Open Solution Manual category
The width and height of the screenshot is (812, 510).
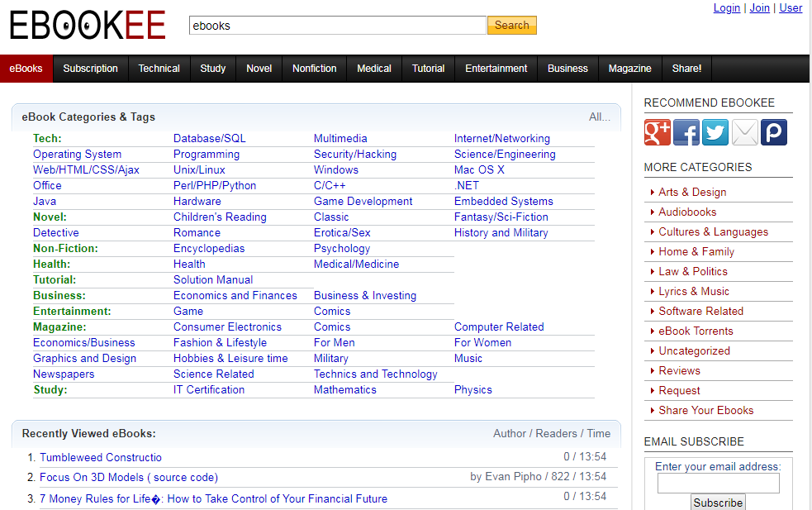coord(213,280)
